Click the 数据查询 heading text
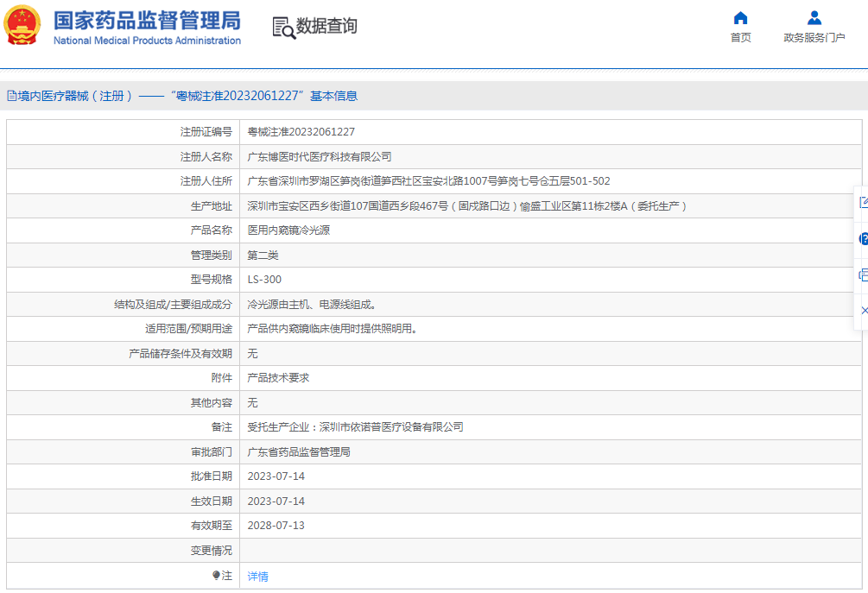Screen dimensions: 868x593 point(326,26)
